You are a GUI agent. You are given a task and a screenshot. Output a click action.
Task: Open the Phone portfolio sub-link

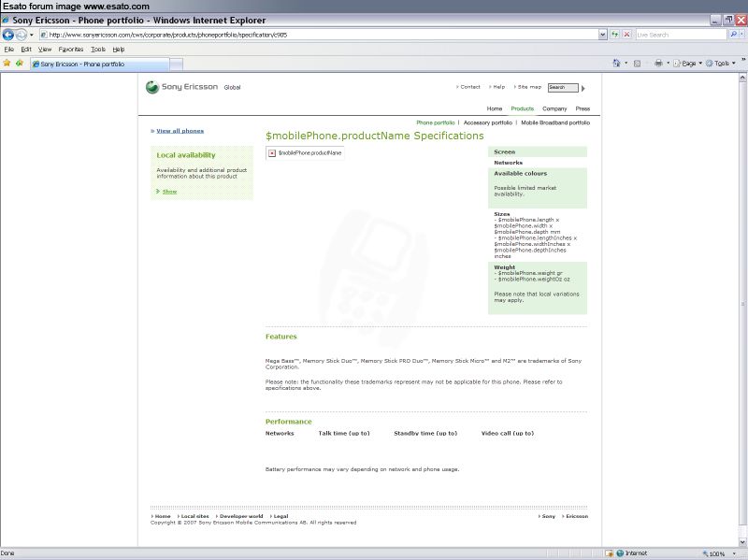coord(436,122)
